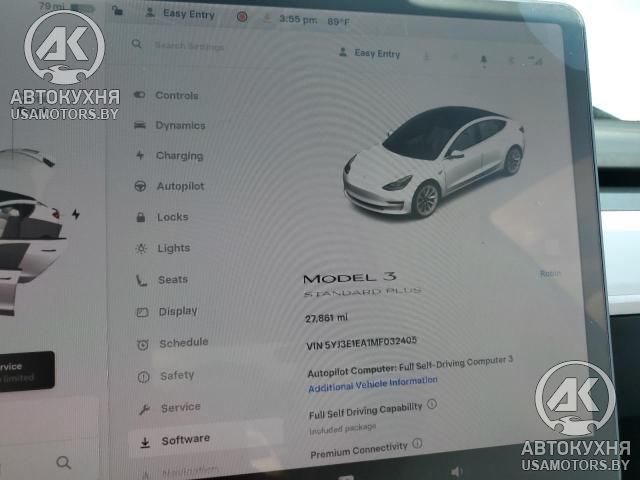The image size is (640, 480).
Task: Open the Schedule settings menu
Action: [173, 343]
